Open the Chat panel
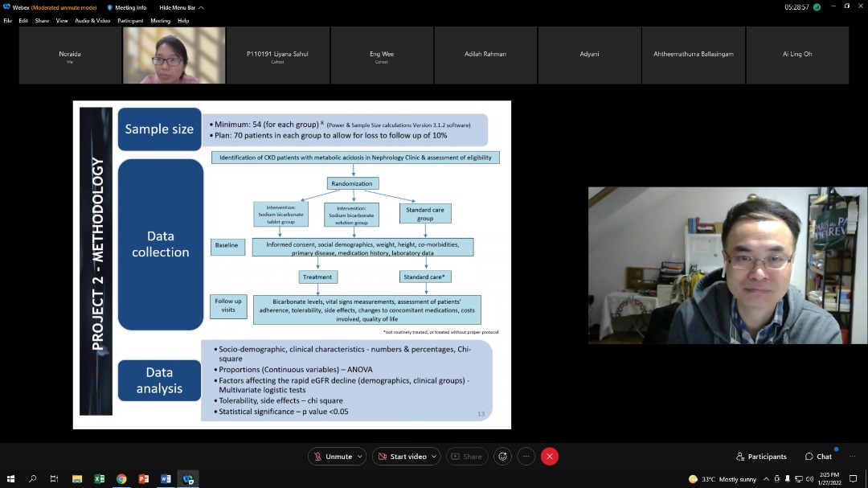This screenshot has width=868, height=488. (x=818, y=457)
